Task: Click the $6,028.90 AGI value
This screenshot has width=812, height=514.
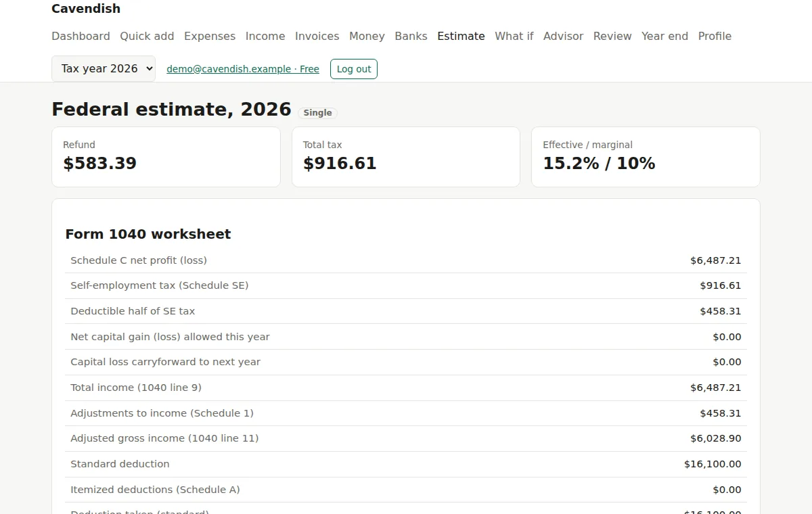Action: click(x=716, y=438)
